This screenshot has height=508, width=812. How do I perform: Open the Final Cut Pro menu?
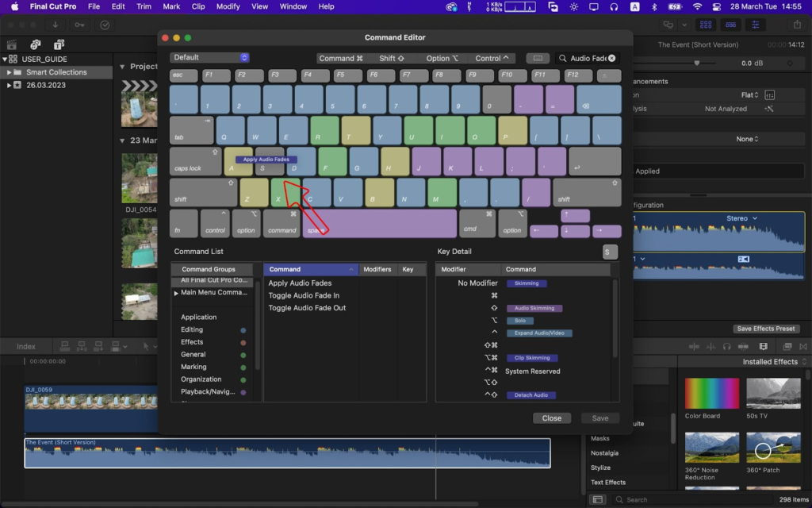(53, 6)
